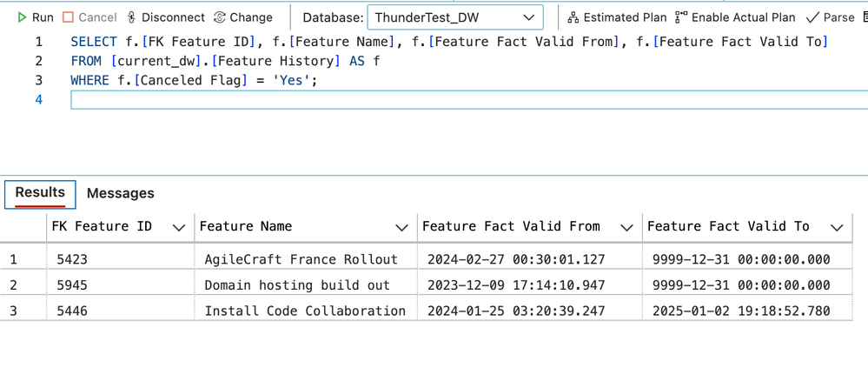The height and width of the screenshot is (368, 868).
Task: Click the Cancel query button
Action: (89, 17)
